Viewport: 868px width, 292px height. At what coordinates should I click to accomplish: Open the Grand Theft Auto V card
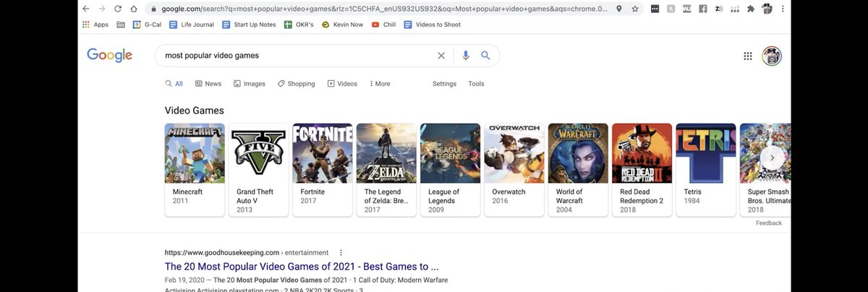tap(258, 170)
